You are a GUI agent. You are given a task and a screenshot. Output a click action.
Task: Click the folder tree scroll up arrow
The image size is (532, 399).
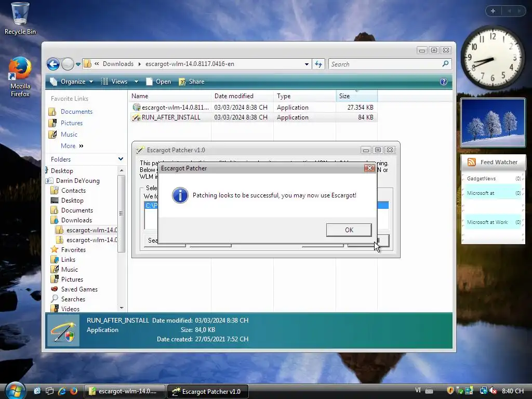click(122, 170)
